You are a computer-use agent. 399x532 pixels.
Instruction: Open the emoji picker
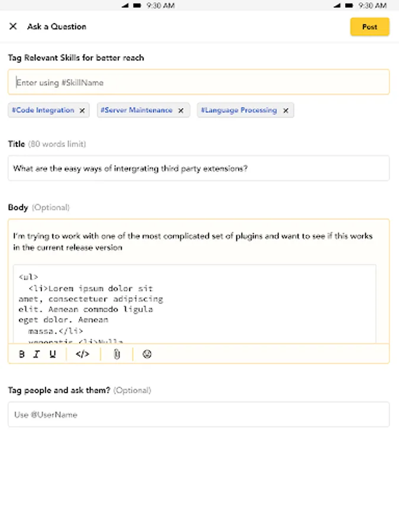coord(147,355)
